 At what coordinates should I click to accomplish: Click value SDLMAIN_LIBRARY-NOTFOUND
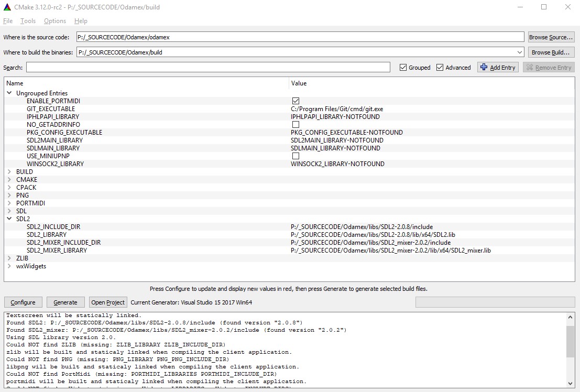[x=335, y=148]
